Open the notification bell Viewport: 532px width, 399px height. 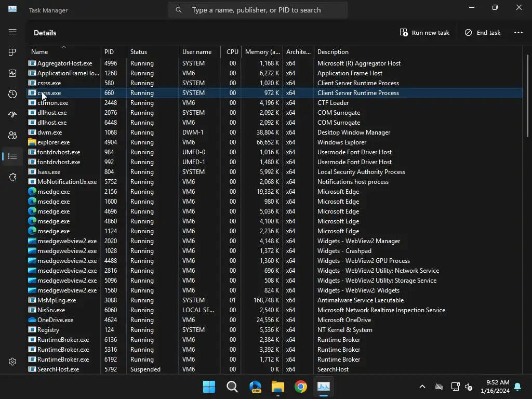[x=518, y=387]
